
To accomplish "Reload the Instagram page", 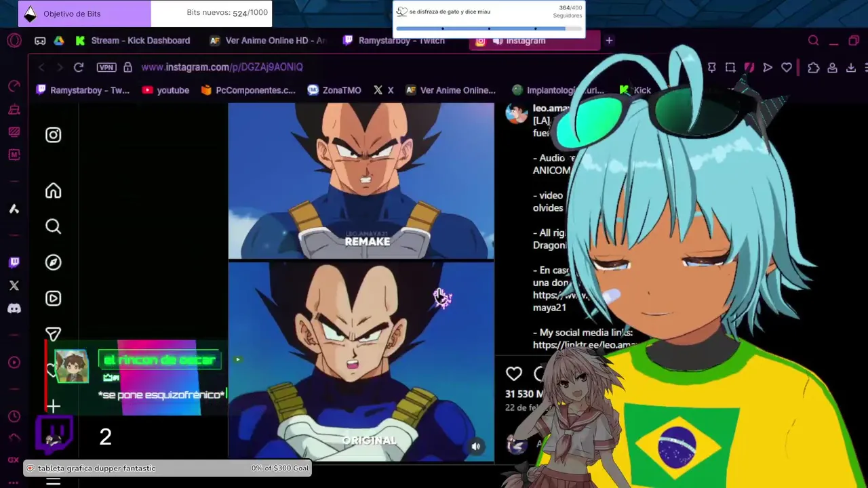I will point(79,67).
